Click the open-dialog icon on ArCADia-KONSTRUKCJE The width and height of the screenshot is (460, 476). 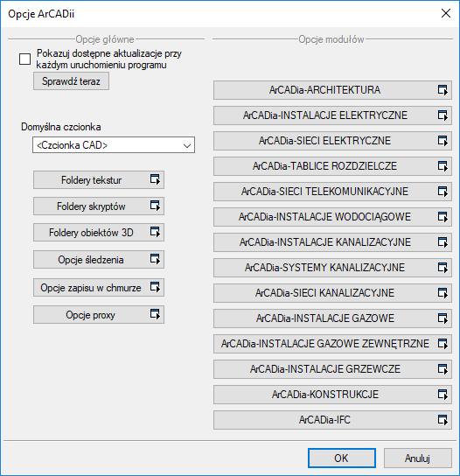point(443,395)
